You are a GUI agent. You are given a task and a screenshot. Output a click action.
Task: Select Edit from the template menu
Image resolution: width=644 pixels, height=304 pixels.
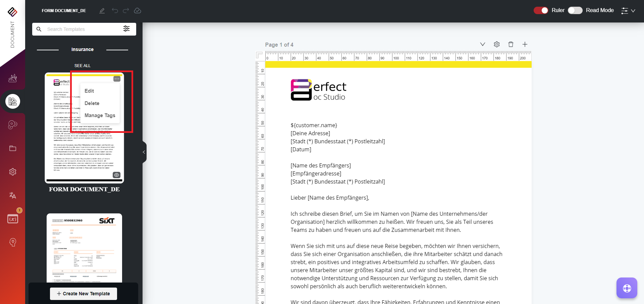pyautogui.click(x=89, y=91)
